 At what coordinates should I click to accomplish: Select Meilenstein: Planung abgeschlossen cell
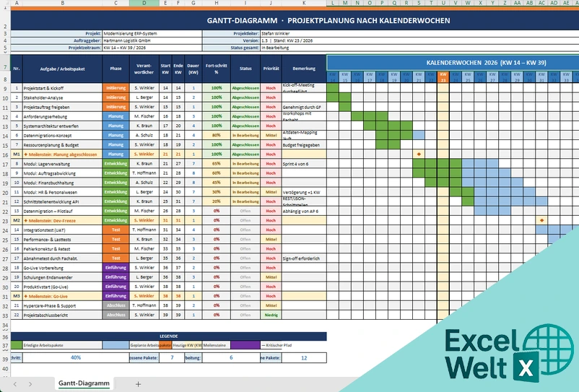[x=62, y=154]
